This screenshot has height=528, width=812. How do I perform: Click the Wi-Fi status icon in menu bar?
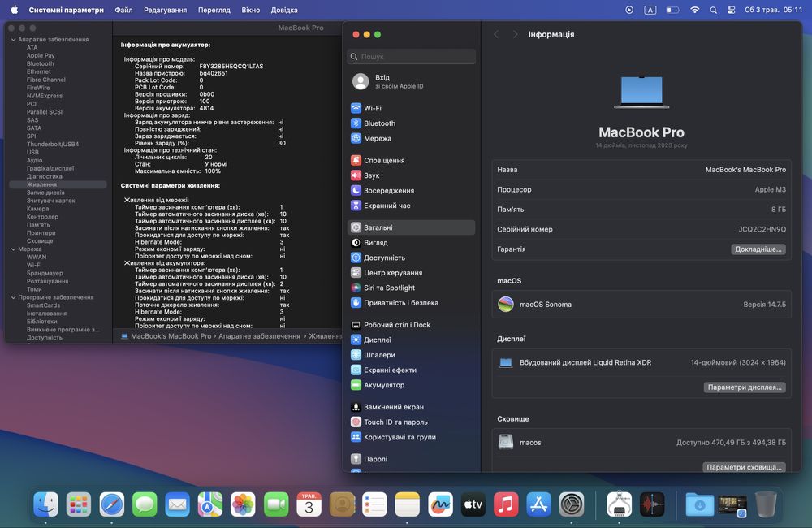pyautogui.click(x=694, y=10)
